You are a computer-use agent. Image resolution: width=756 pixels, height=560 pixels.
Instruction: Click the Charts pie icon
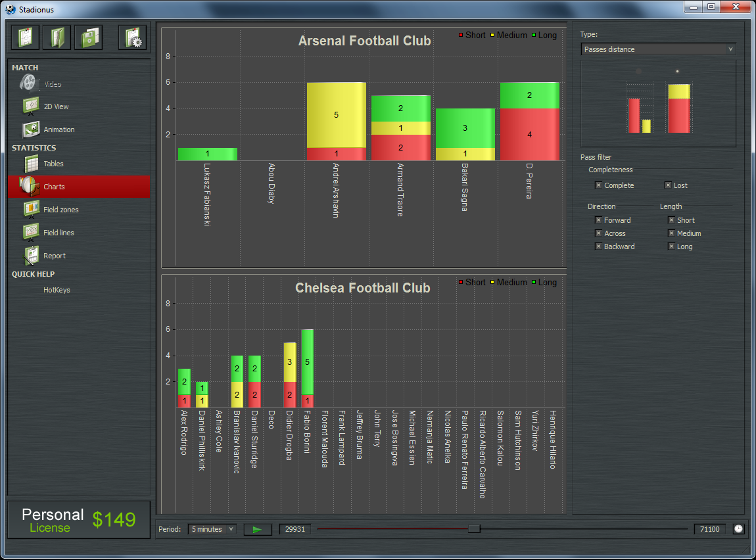(x=29, y=186)
